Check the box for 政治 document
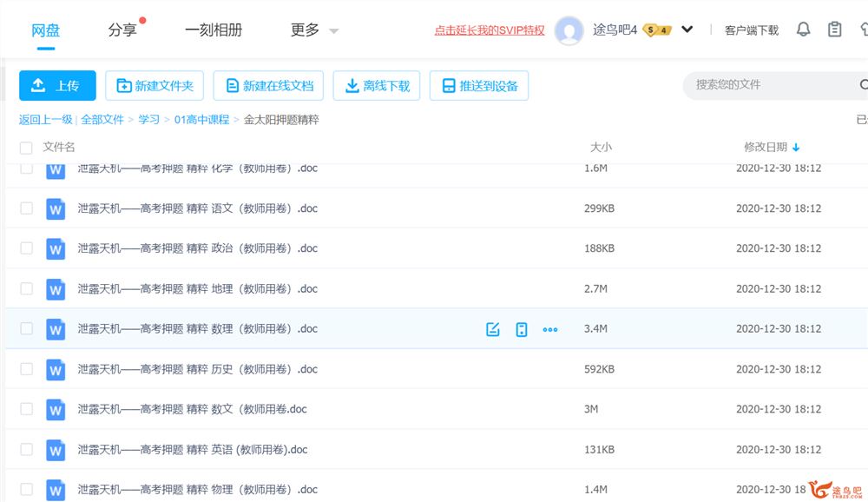The height and width of the screenshot is (502, 868). pos(26,248)
